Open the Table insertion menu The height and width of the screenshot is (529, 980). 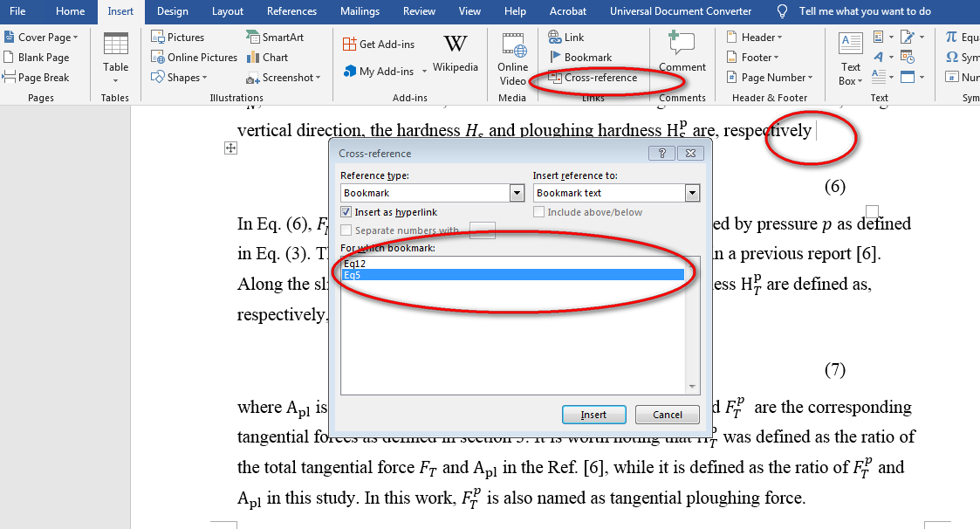[x=115, y=58]
